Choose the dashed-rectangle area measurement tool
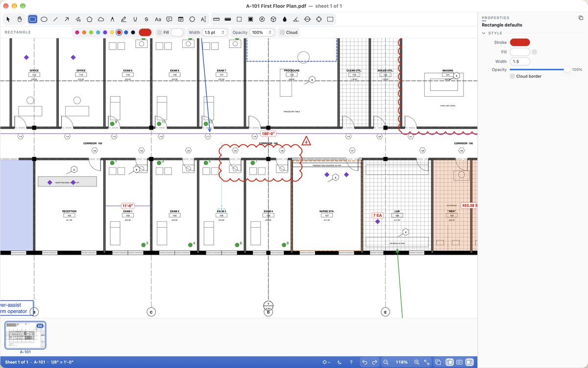Screen dimensions: 588x368 [239, 19]
